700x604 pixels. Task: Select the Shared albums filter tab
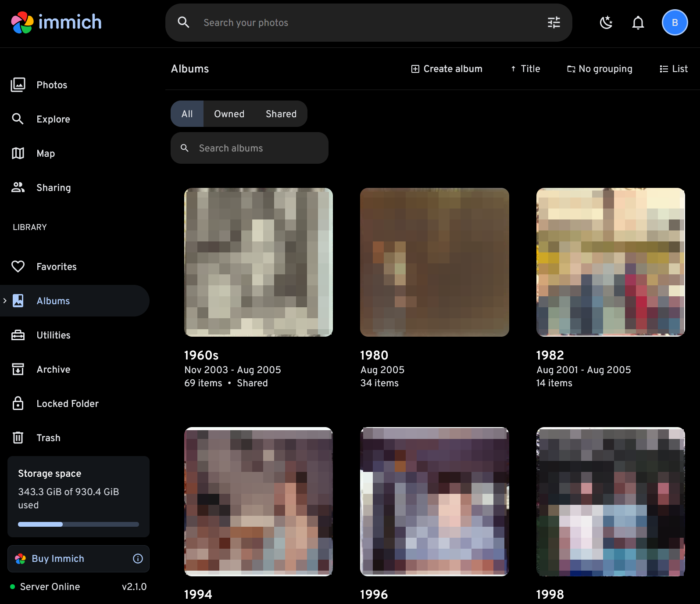tap(281, 114)
